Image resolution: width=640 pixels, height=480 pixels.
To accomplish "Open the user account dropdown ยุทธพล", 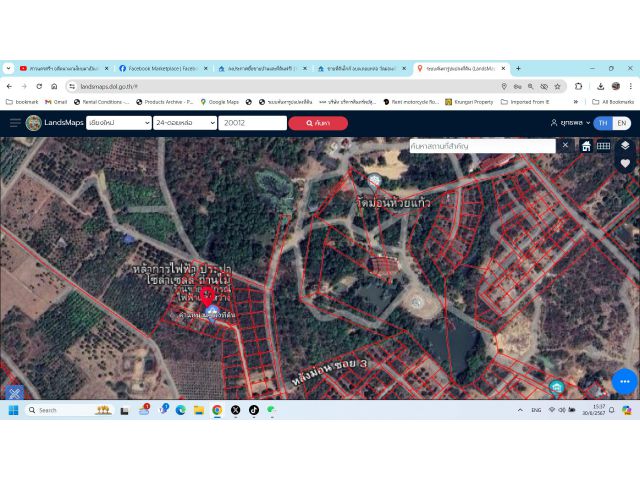I will (570, 122).
